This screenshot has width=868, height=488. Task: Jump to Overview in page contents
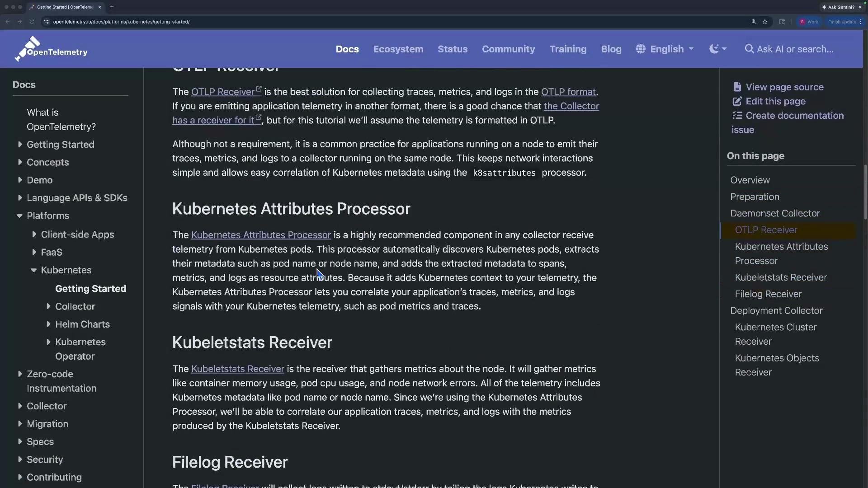750,180
